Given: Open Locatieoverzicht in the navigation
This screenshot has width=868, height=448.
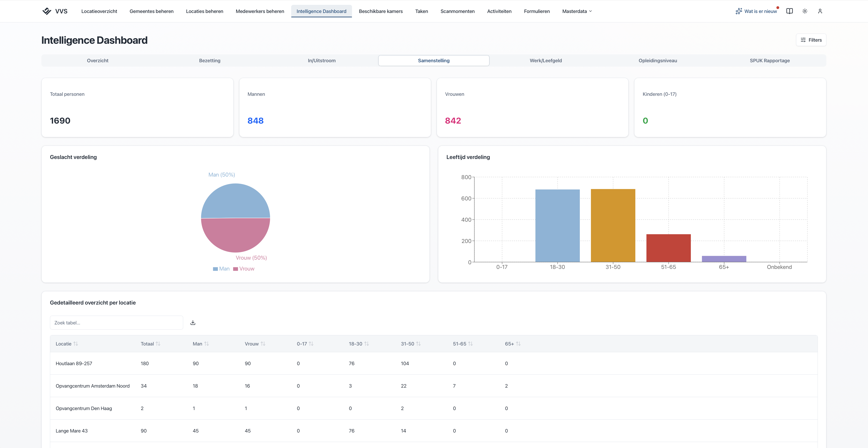Looking at the screenshot, I should (99, 11).
